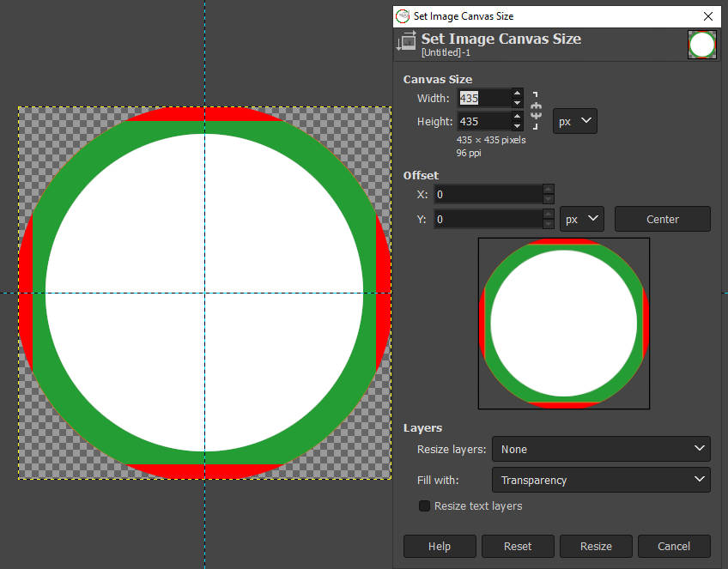Open the Canvas Size unit px dropdown
Screen dimensions: 728x569
[574, 121]
